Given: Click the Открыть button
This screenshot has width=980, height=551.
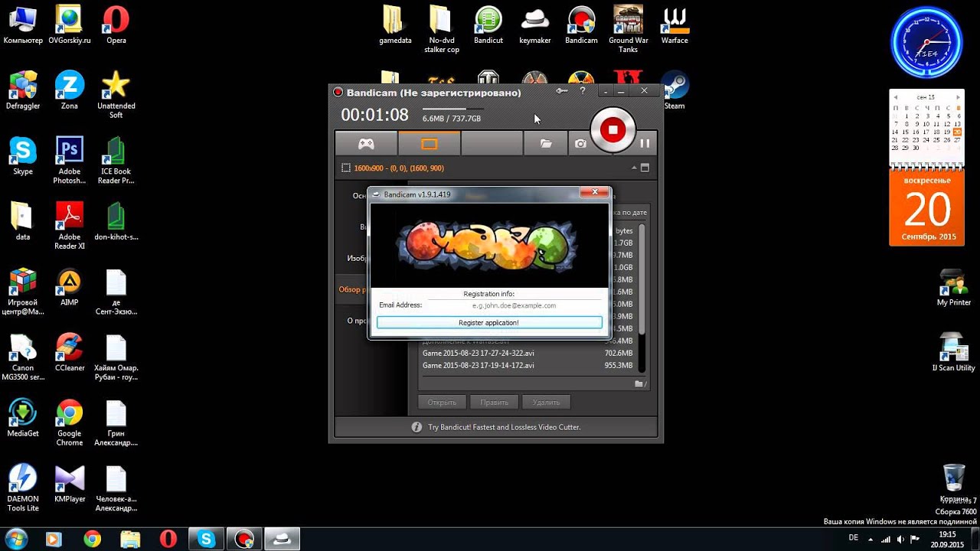Looking at the screenshot, I should [442, 402].
